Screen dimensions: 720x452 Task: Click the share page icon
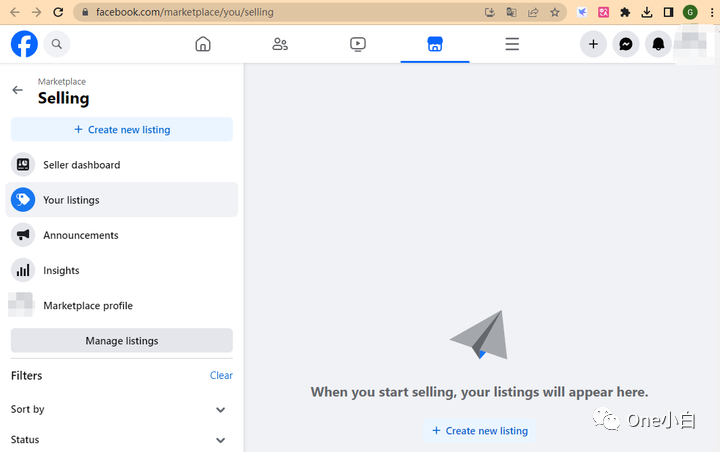point(533,12)
